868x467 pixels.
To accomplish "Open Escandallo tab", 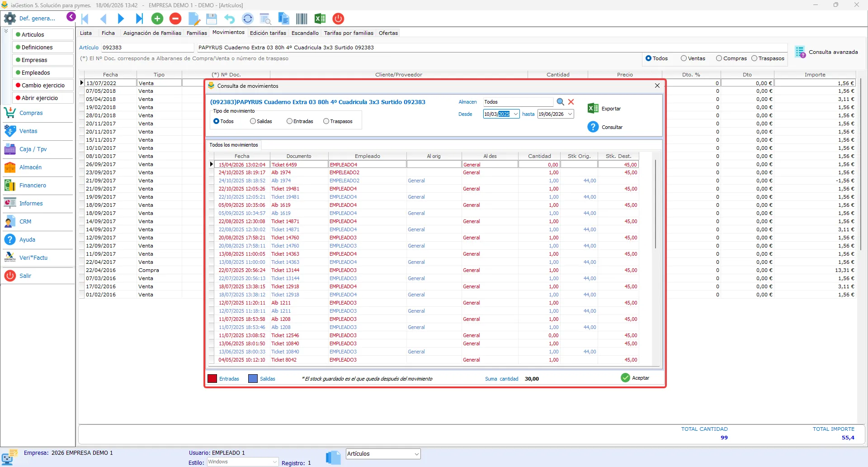I will click(305, 33).
